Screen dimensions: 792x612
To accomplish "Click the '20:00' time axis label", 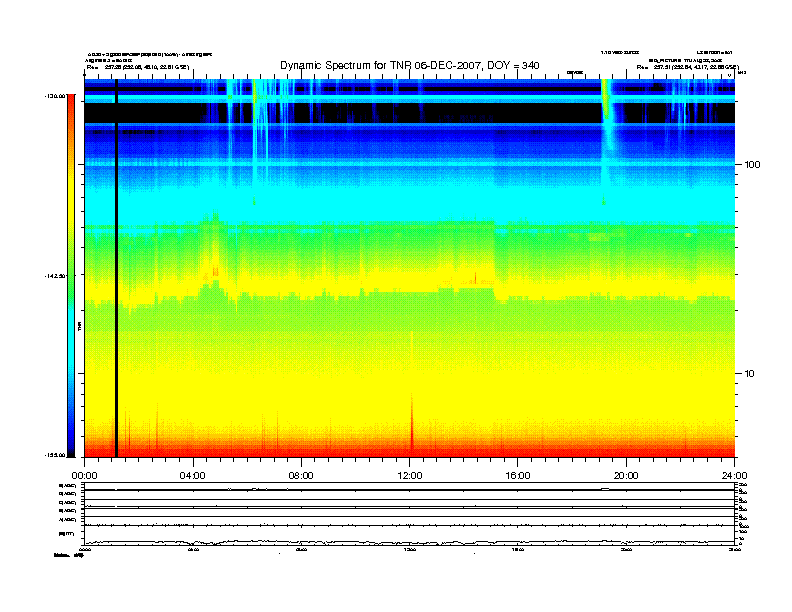I will click(x=626, y=475).
